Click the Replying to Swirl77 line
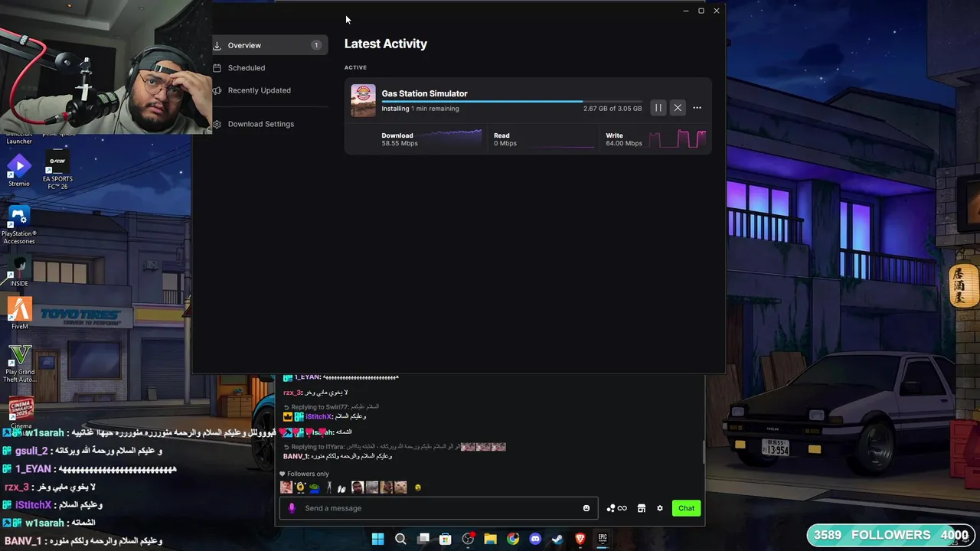This screenshot has height=551, width=980. (x=331, y=407)
